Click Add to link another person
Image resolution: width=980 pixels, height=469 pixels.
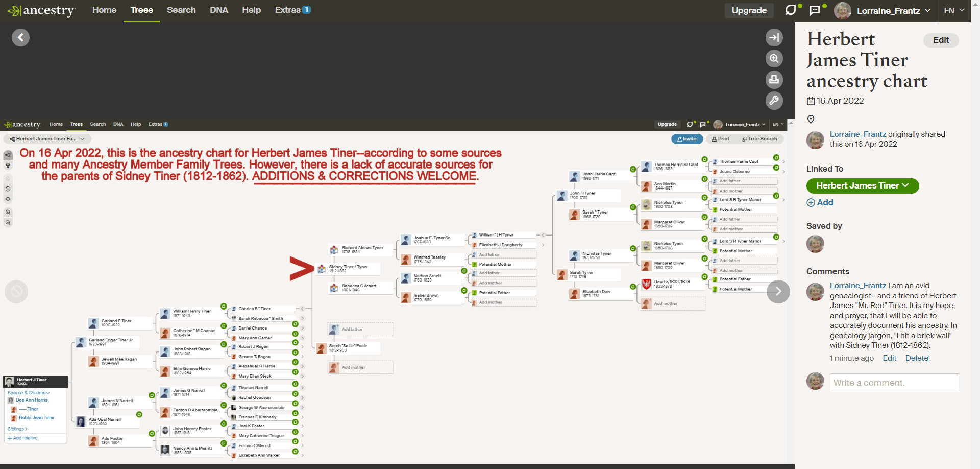click(820, 202)
